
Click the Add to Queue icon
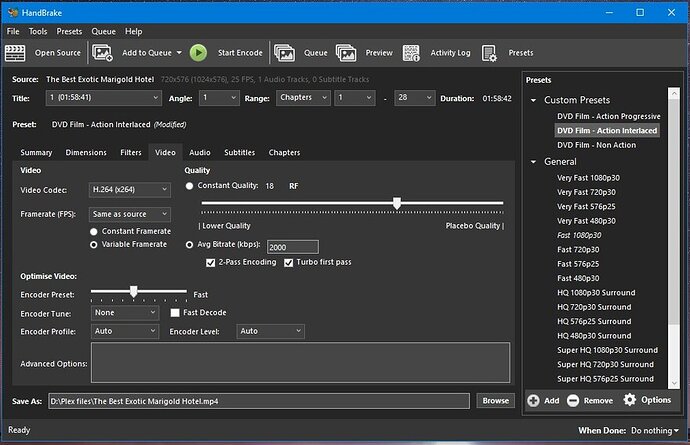click(104, 53)
